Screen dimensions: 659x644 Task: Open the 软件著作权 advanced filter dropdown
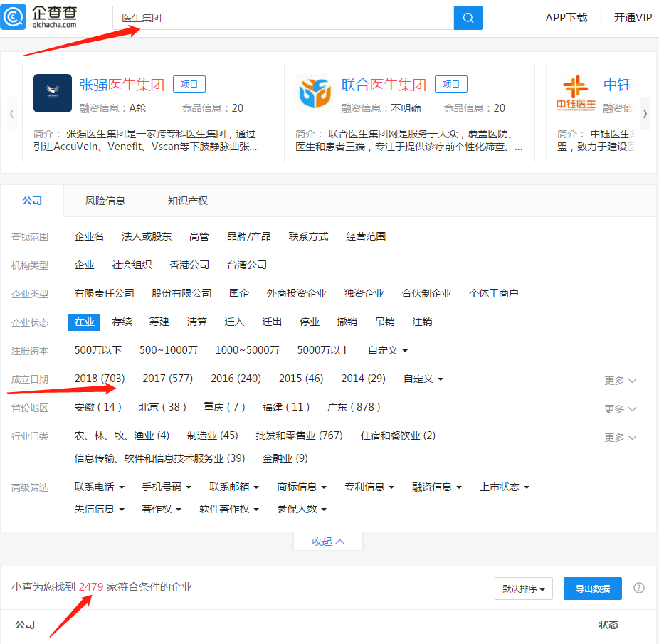229,509
